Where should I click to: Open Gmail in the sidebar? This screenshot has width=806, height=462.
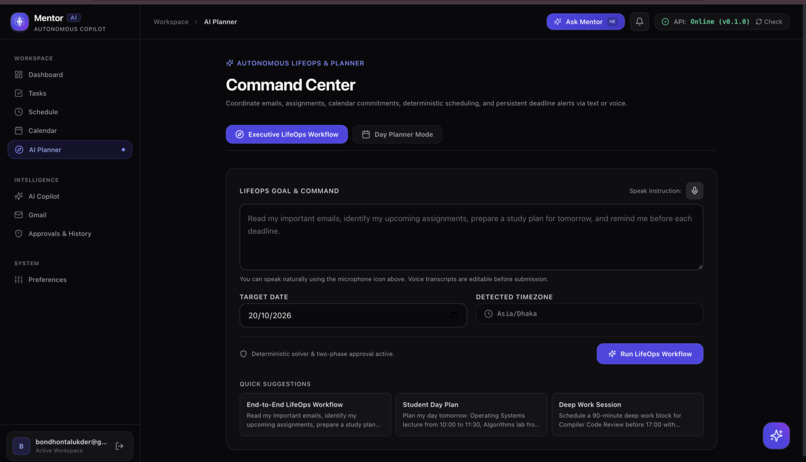(70, 215)
